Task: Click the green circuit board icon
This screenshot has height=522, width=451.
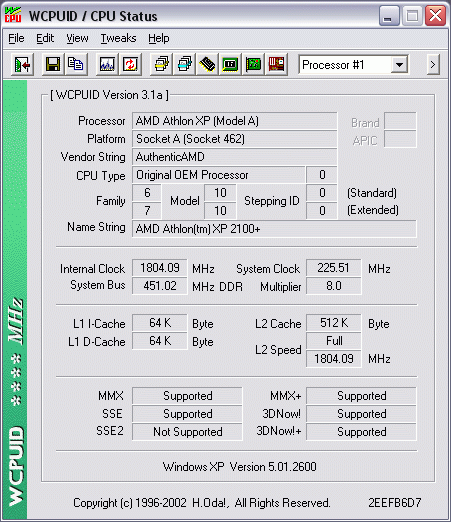Action: click(x=253, y=64)
